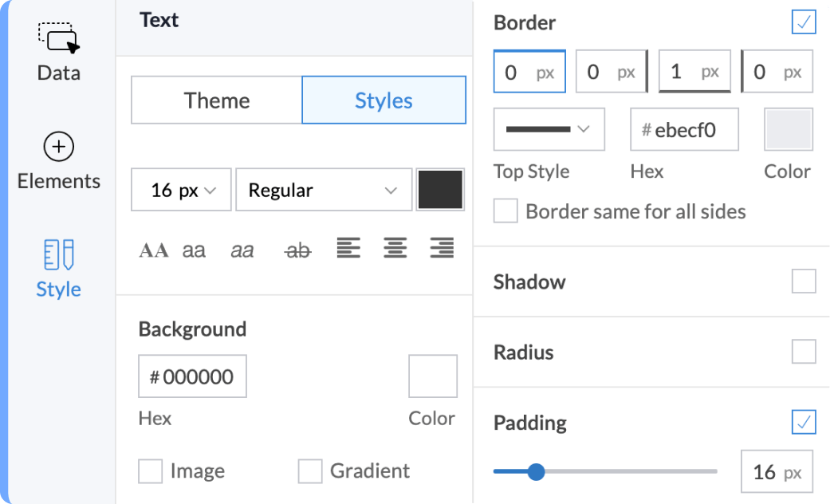Click the Background Hex input field
This screenshot has width=830, height=504.
click(x=192, y=376)
